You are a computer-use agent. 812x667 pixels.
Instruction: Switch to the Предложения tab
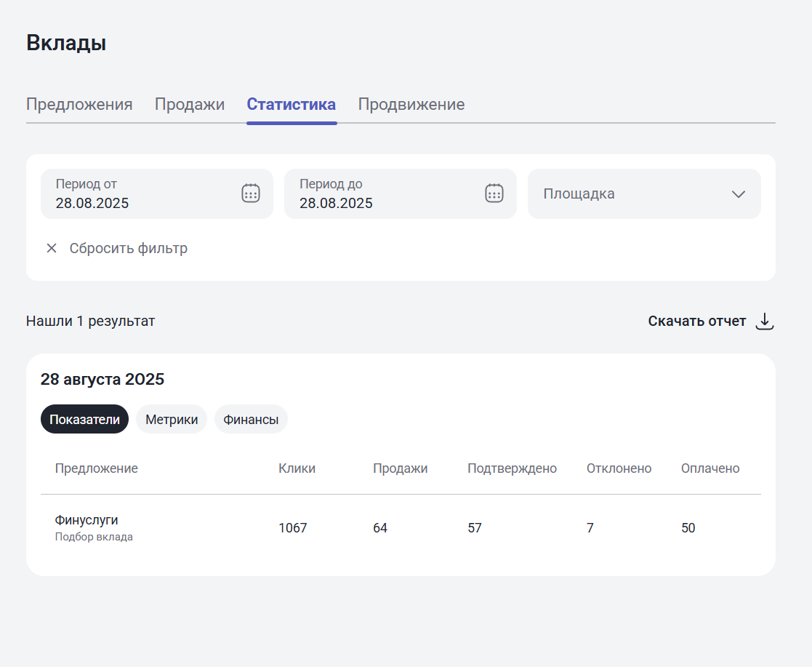coord(79,104)
